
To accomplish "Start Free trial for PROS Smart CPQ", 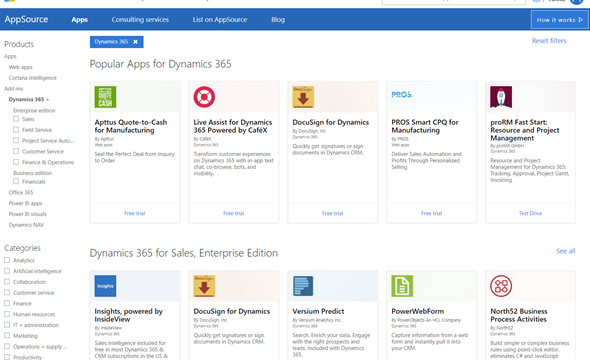I will [x=432, y=213].
